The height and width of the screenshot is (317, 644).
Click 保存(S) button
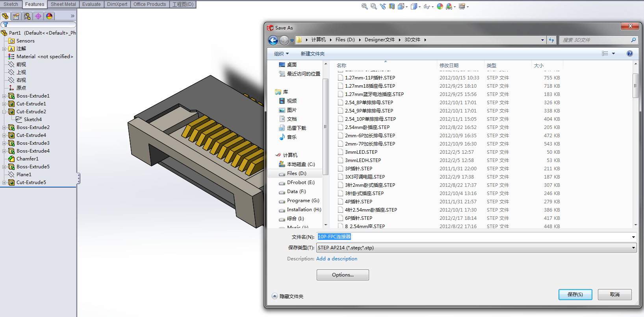point(575,295)
